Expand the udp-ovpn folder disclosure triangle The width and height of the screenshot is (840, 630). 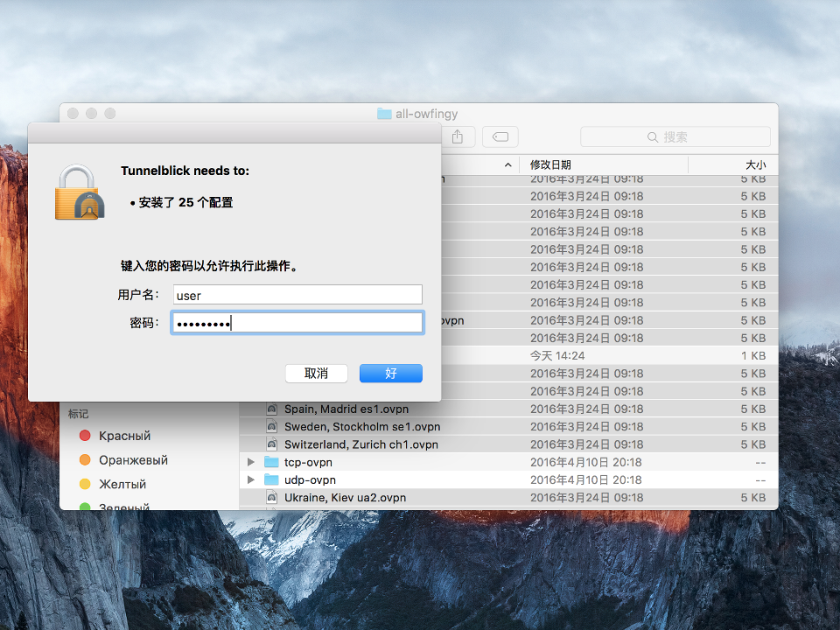251,479
